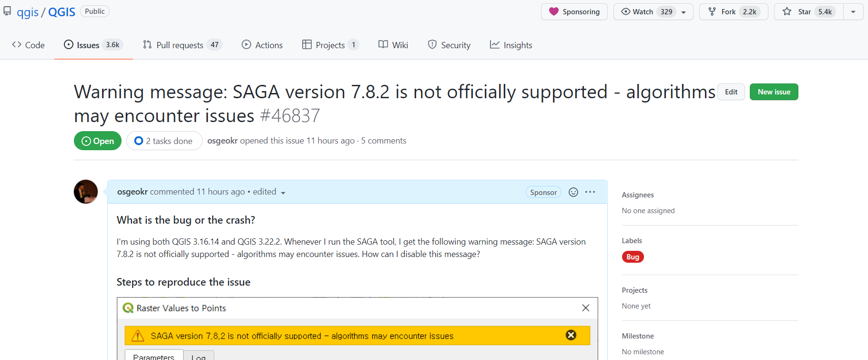Go to the Pull requests tab
This screenshot has height=360, width=868.
pos(182,45)
